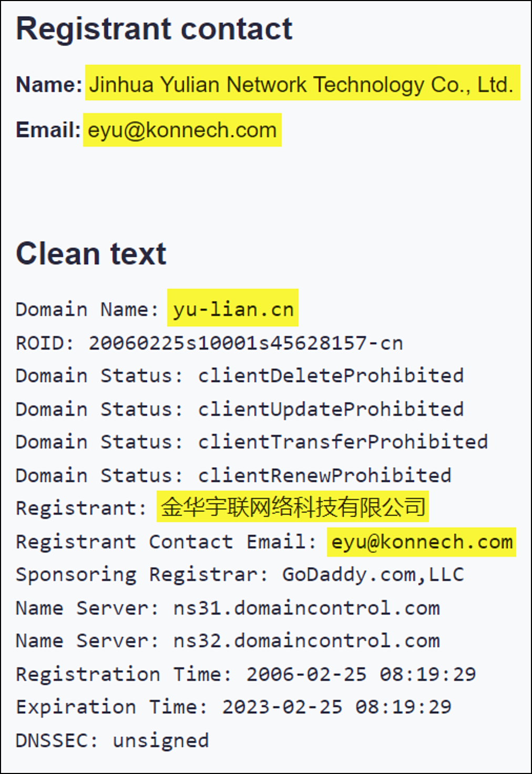Click the ROID value line
The height and width of the screenshot is (774, 532).
tap(209, 343)
